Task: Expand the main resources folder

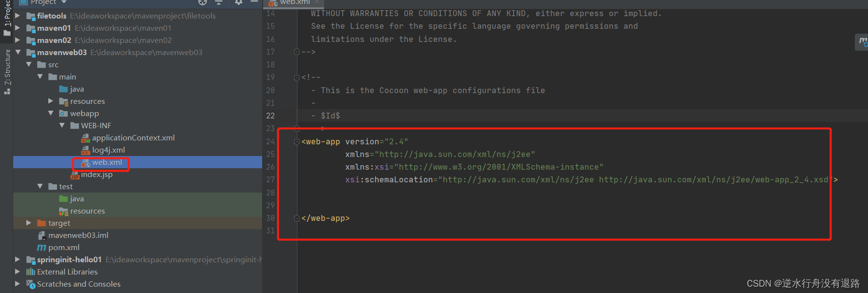Action: coord(51,101)
